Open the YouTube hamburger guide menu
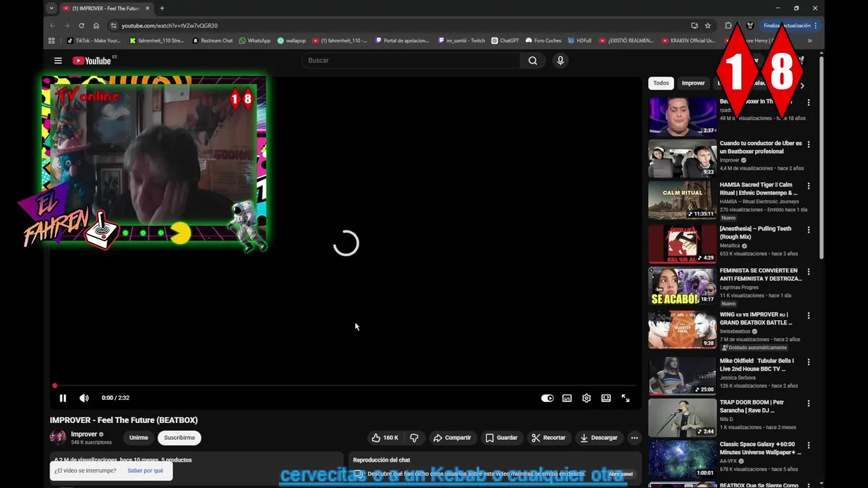 (x=58, y=60)
